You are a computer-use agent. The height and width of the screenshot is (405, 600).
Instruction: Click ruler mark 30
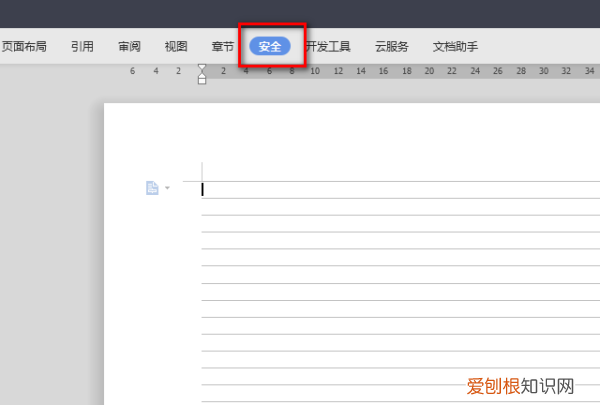[543, 71]
